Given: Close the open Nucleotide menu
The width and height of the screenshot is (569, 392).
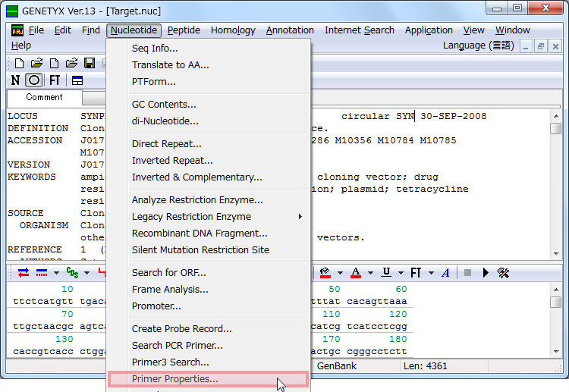Looking at the screenshot, I should (x=134, y=30).
